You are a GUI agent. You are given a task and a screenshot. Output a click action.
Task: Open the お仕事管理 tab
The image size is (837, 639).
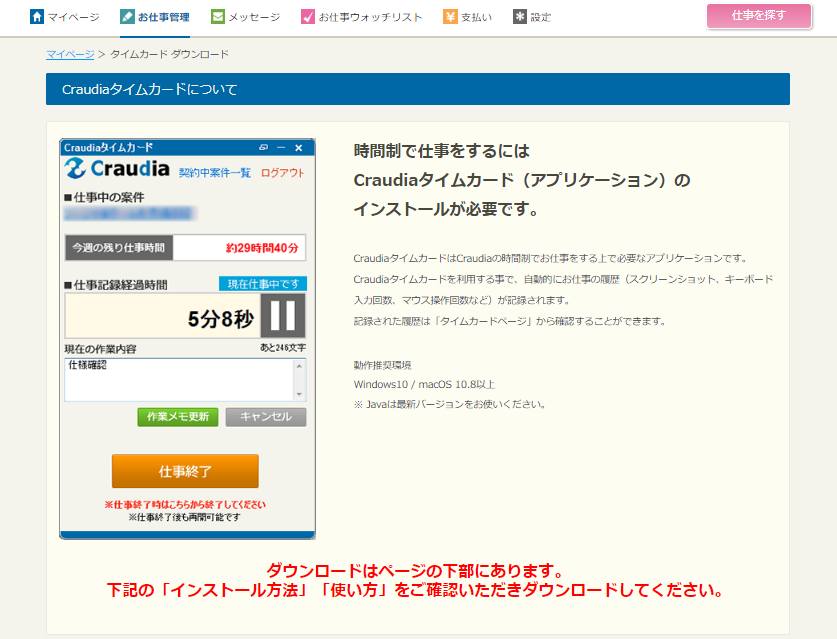click(155, 17)
